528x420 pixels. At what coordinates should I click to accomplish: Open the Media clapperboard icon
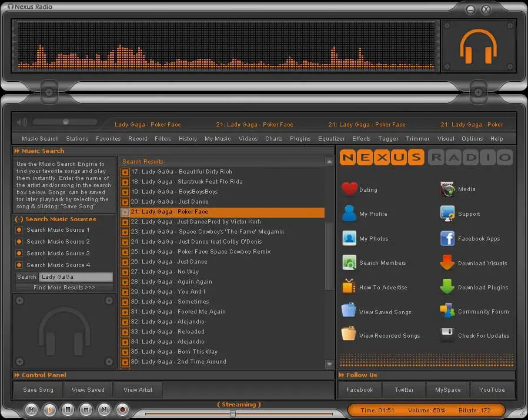(x=447, y=189)
